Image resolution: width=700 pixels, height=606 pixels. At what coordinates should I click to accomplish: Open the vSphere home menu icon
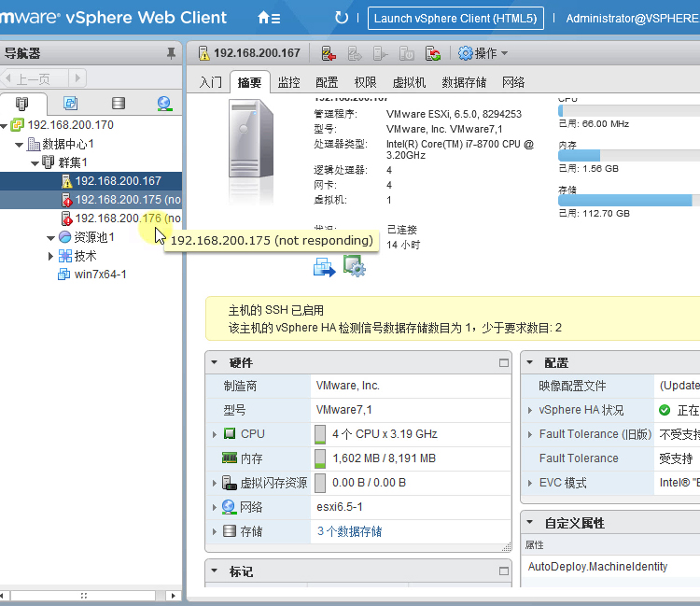click(269, 18)
